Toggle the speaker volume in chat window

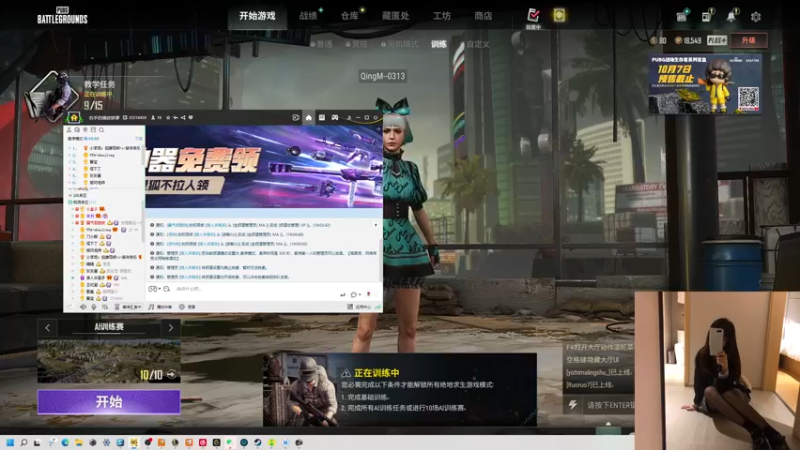coord(83,307)
